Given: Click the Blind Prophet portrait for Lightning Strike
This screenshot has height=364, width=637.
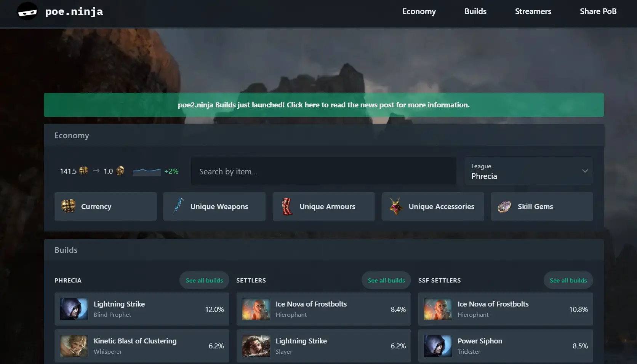Looking at the screenshot, I should pyautogui.click(x=74, y=309).
